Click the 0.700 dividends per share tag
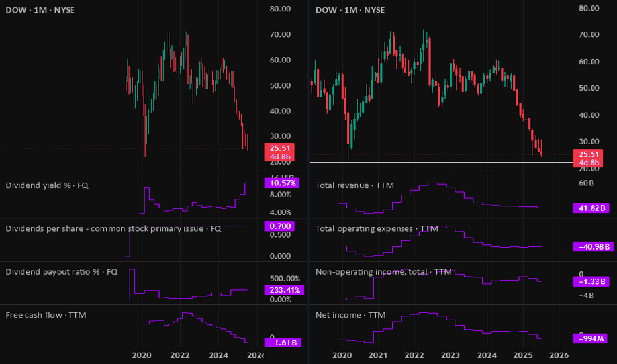 279,226
